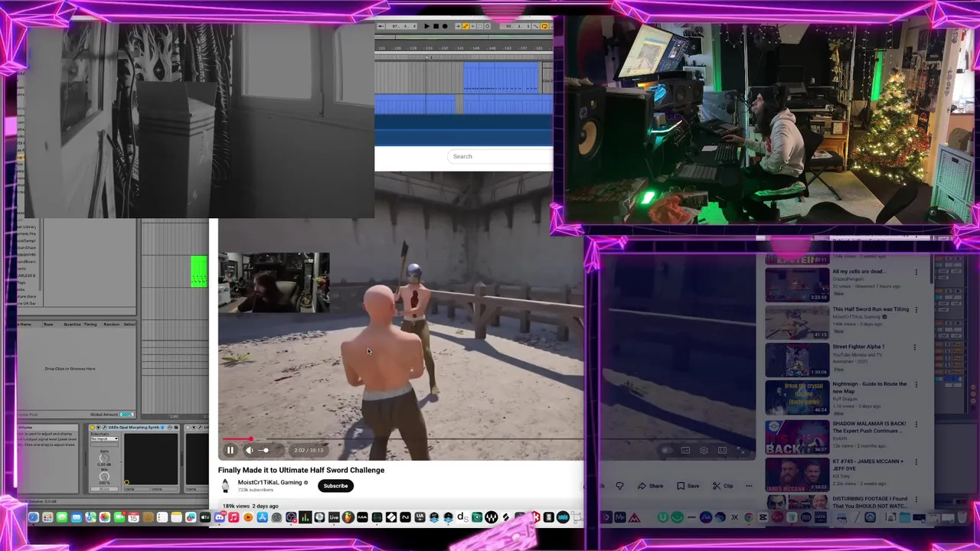The height and width of the screenshot is (551, 980).
Task: Dislike the YouTube video
Action: pyautogui.click(x=619, y=486)
